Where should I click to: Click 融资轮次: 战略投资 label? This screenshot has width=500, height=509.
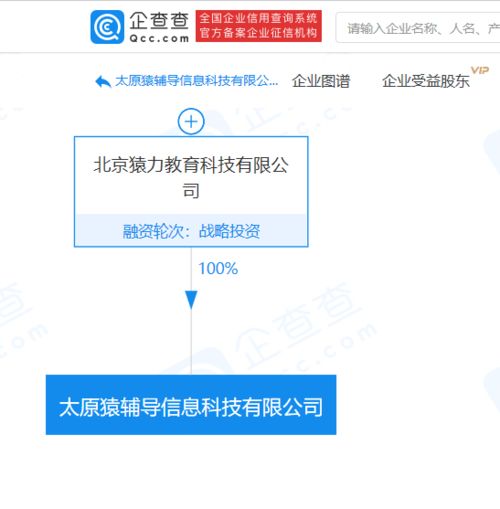pos(191,231)
